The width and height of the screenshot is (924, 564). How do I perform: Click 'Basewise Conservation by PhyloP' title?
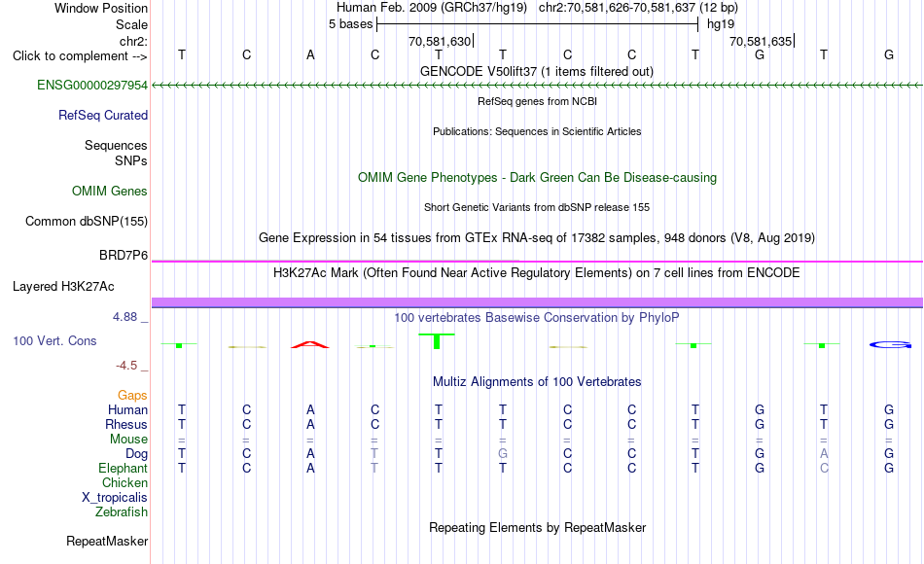pos(537,318)
